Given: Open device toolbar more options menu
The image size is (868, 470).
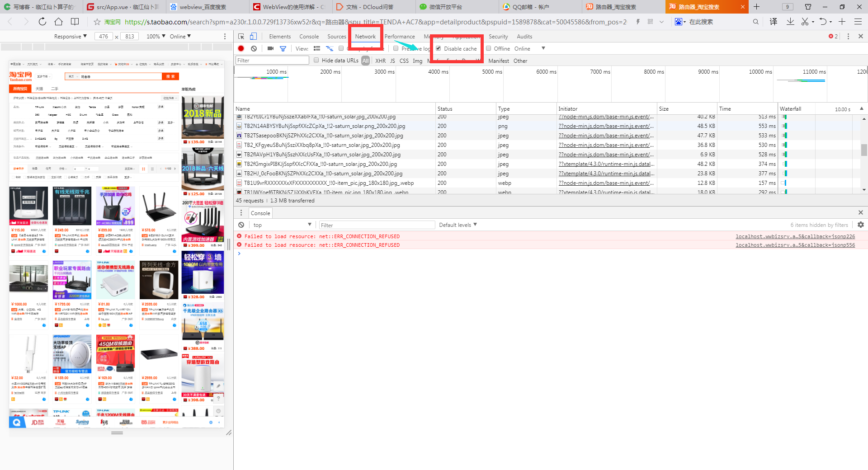Looking at the screenshot, I should (x=225, y=37).
